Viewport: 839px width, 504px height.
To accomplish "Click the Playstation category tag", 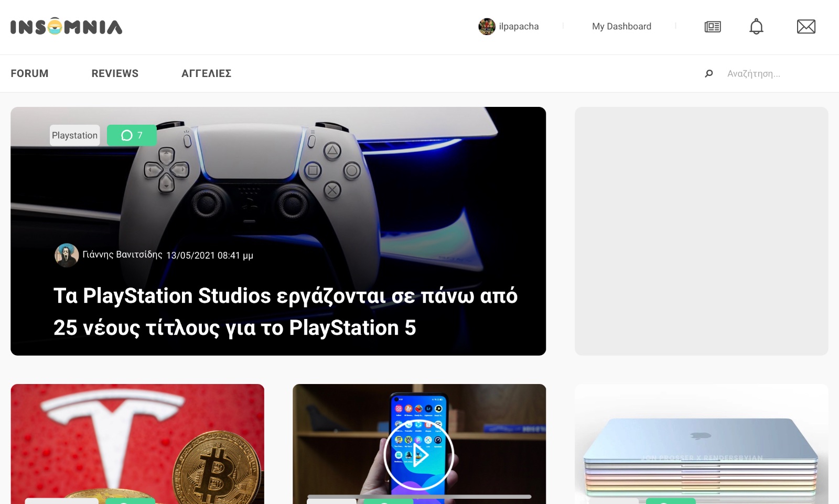I will pos(75,135).
